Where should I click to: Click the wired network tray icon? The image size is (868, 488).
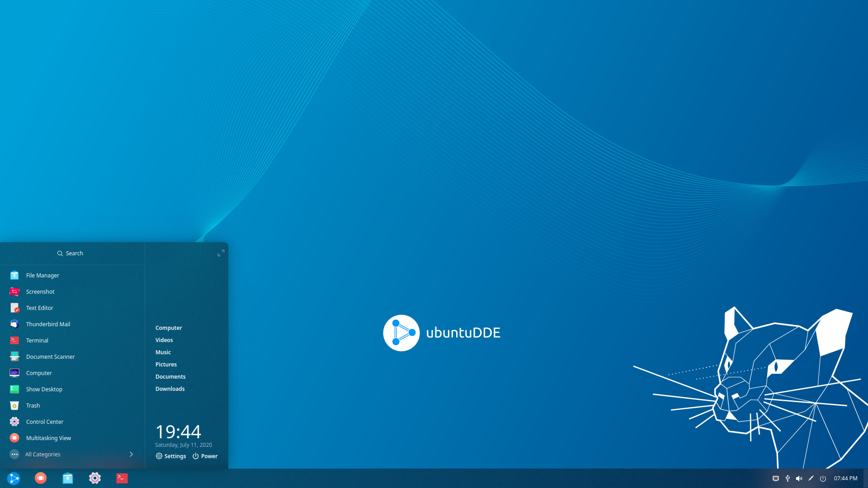pyautogui.click(x=776, y=479)
